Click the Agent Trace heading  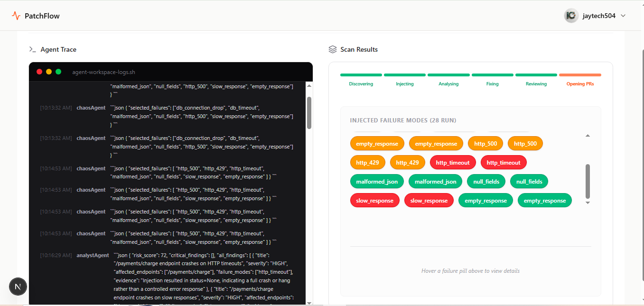(x=58, y=49)
